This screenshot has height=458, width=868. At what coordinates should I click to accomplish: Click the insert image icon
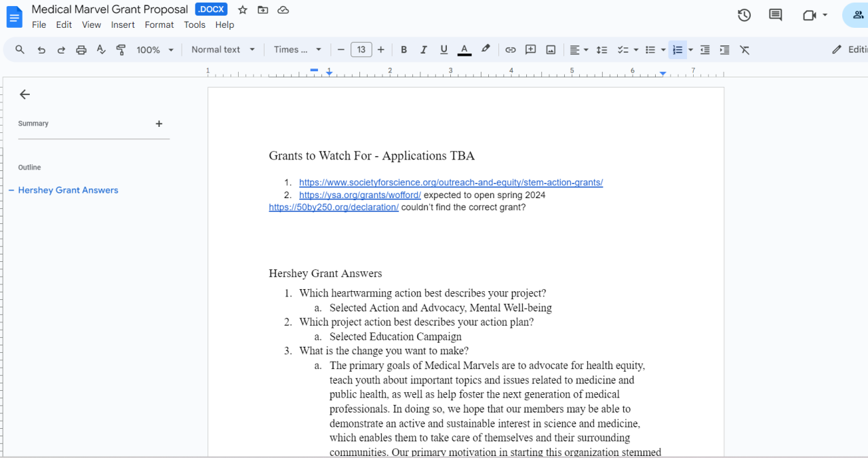point(551,50)
